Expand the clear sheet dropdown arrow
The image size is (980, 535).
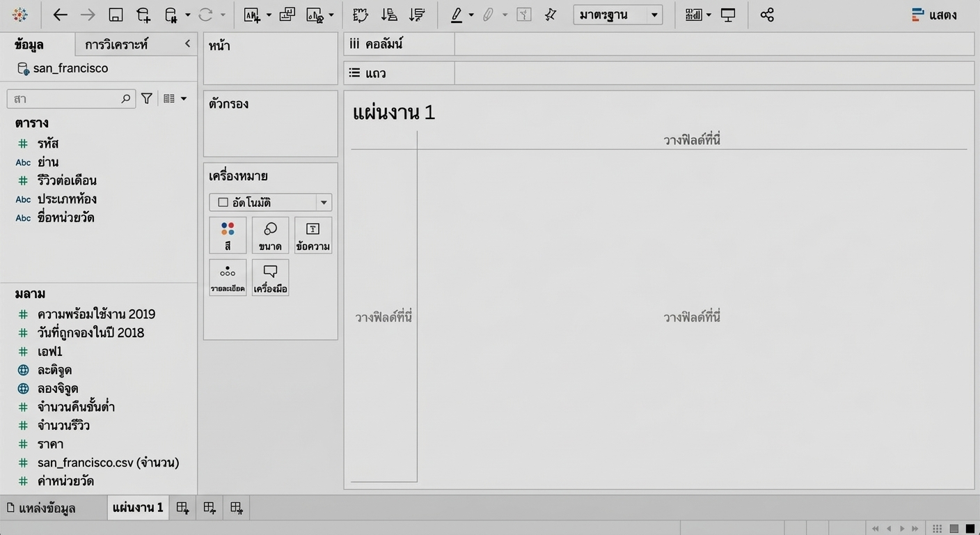(x=331, y=15)
